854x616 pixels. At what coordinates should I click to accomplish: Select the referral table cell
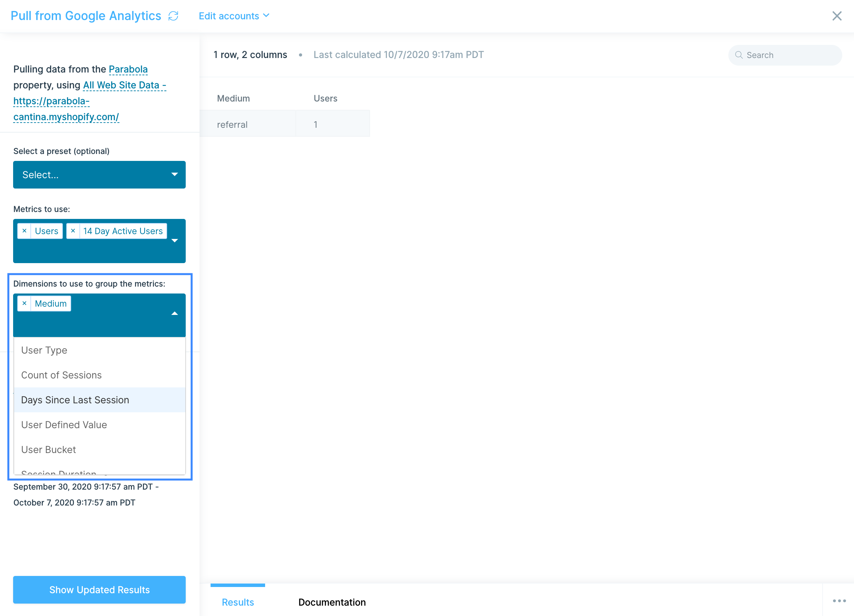[x=248, y=124]
